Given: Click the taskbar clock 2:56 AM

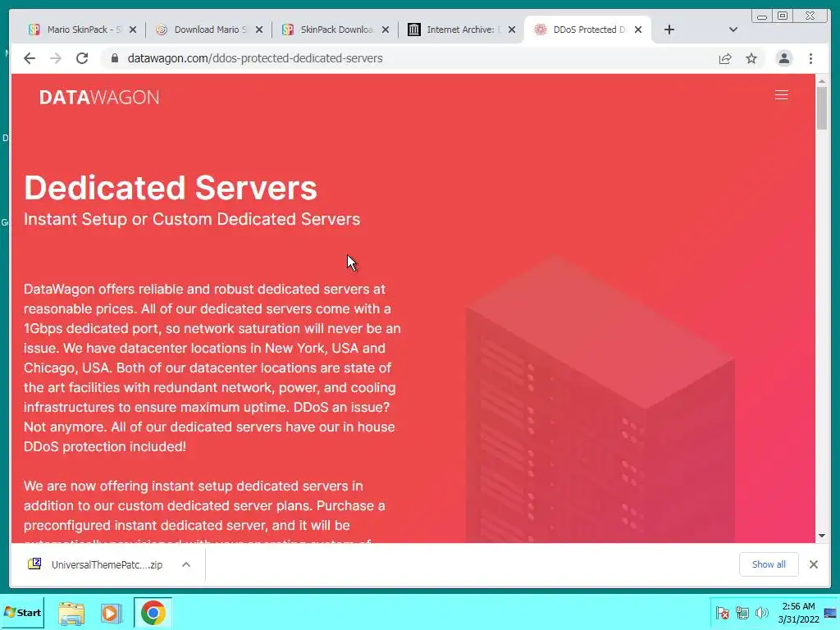Looking at the screenshot, I should tap(798, 613).
